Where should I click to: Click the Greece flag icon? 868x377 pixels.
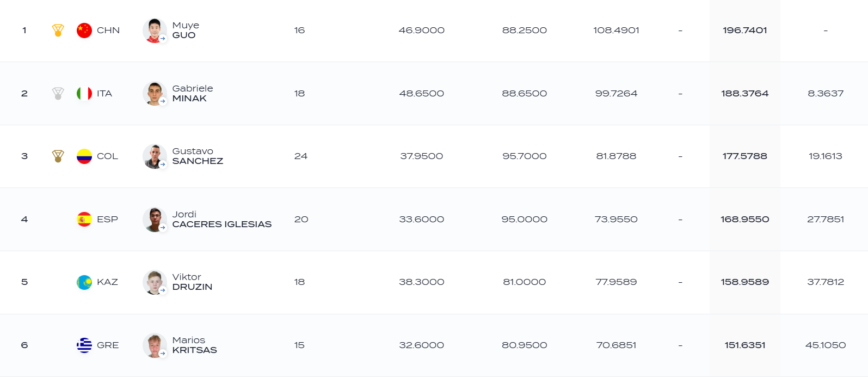coord(84,345)
